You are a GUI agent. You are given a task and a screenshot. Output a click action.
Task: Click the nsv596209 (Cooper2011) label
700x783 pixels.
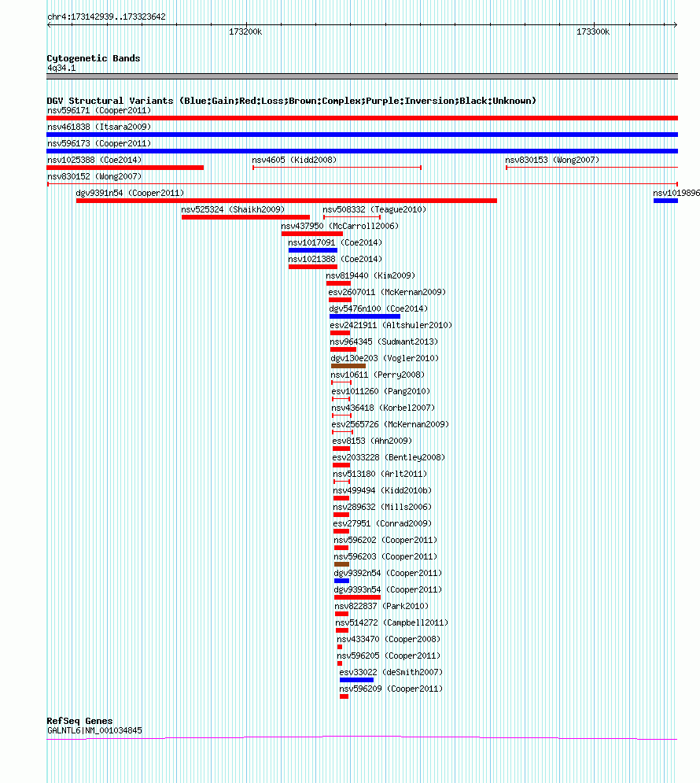tap(391, 689)
